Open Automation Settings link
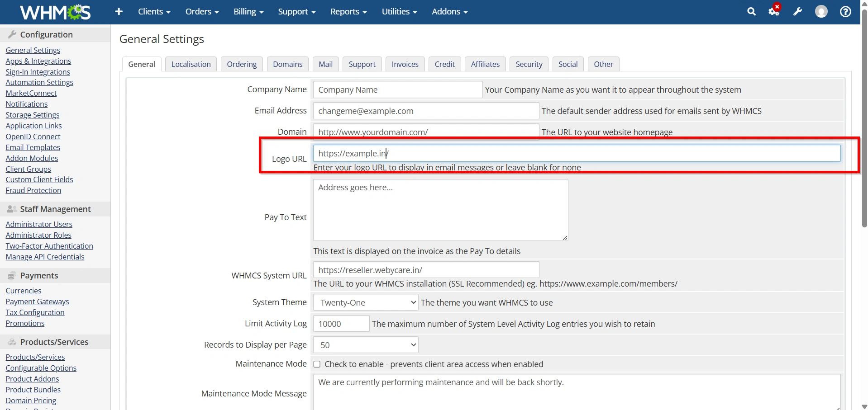 (x=39, y=82)
